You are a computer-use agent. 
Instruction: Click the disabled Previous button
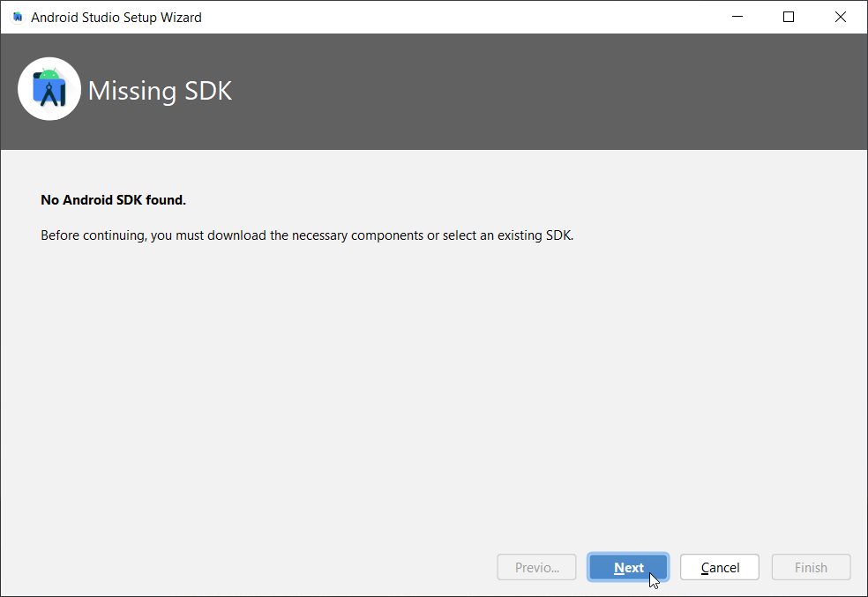click(x=536, y=568)
